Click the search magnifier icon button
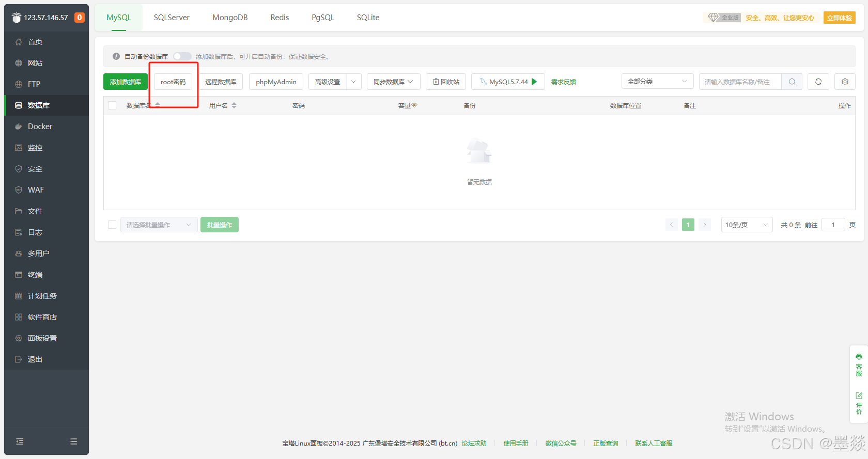The height and width of the screenshot is (459, 868). [x=792, y=82]
